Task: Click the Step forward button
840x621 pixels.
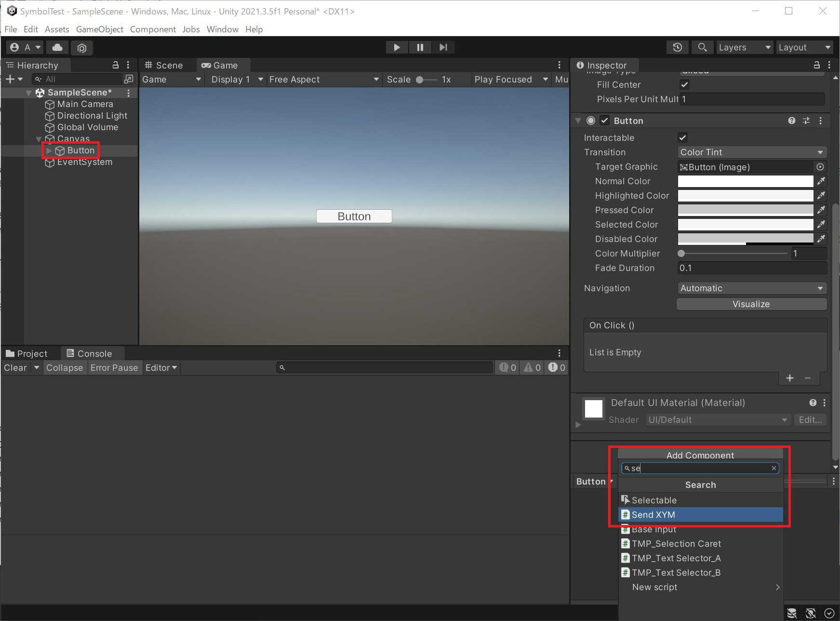Action: coord(443,47)
